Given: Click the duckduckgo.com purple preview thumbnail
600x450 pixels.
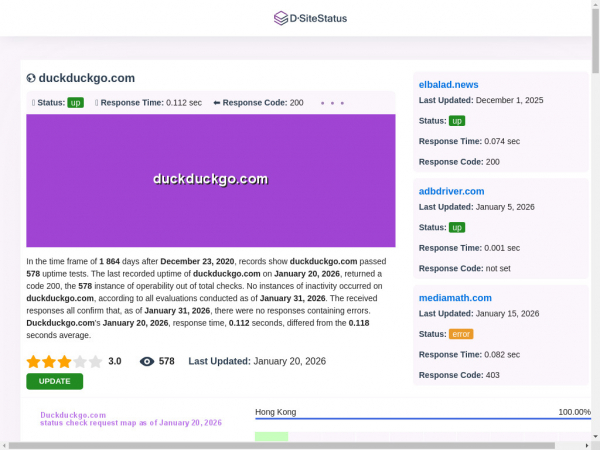Looking at the screenshot, I should click(x=210, y=180).
